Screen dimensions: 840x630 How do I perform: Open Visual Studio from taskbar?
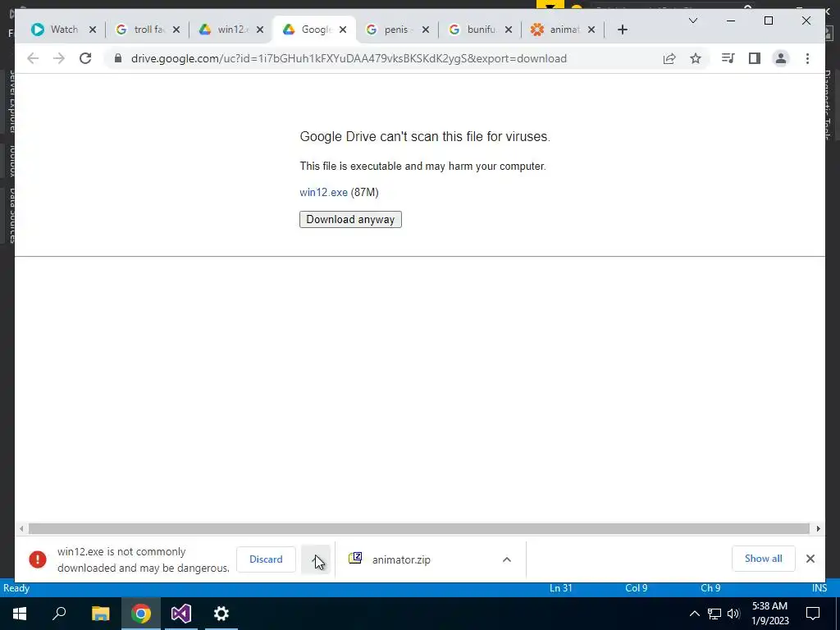tap(181, 614)
